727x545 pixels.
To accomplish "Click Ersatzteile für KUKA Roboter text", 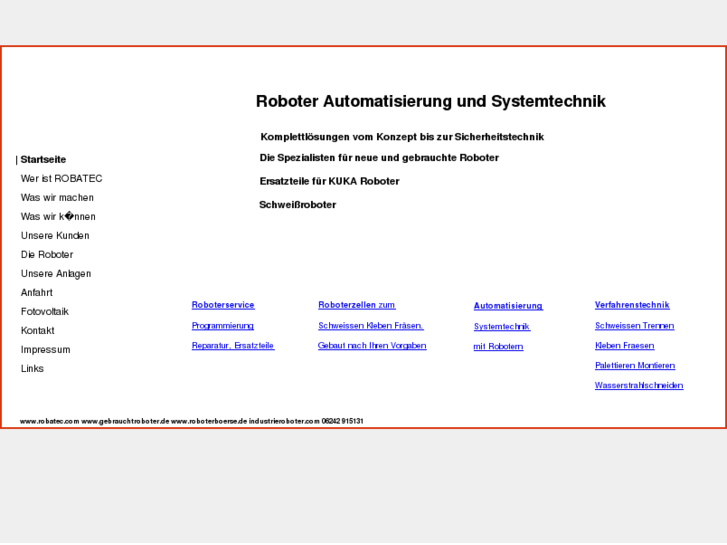I will pos(329,181).
